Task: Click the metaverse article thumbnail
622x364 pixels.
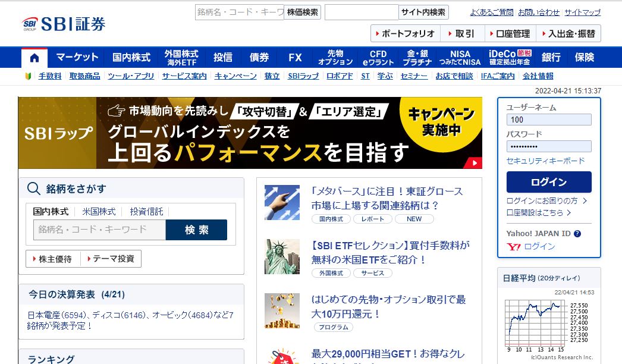Action: [282, 202]
